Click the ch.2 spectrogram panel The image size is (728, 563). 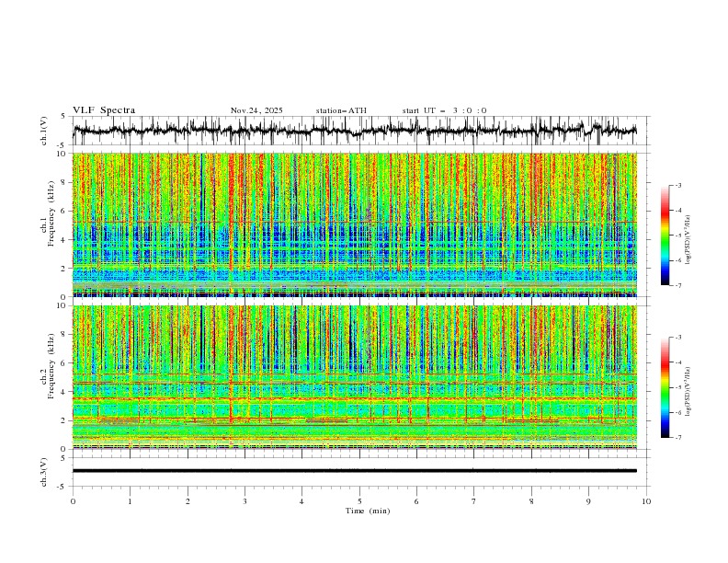click(354, 377)
